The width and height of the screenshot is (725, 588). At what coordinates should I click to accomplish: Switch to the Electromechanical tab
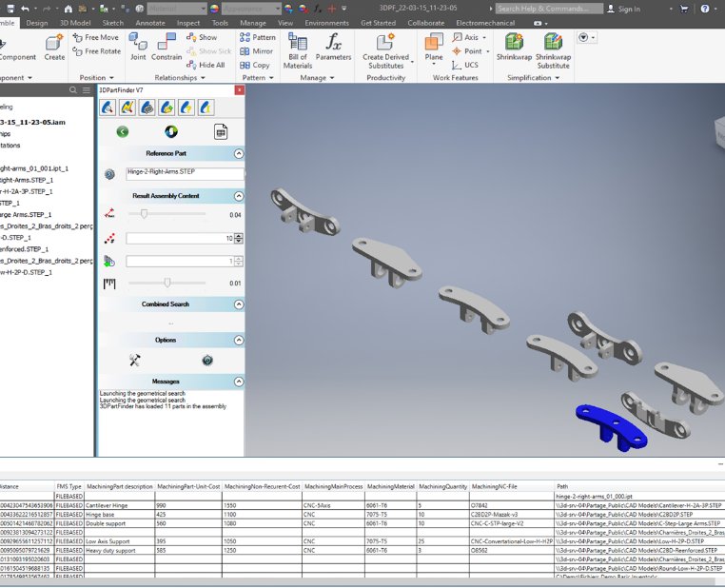coord(484,23)
